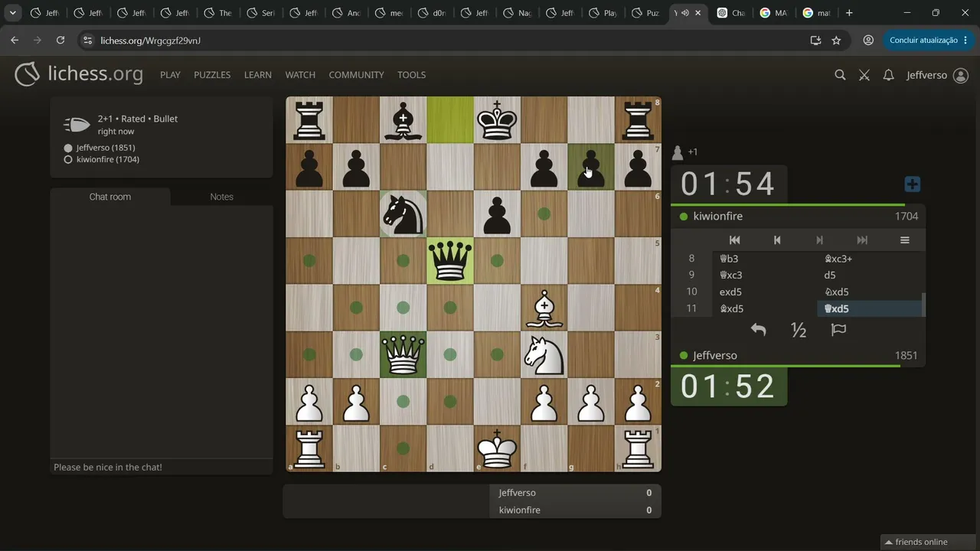
Task: Propose a takeback arrow icon
Action: (x=758, y=330)
